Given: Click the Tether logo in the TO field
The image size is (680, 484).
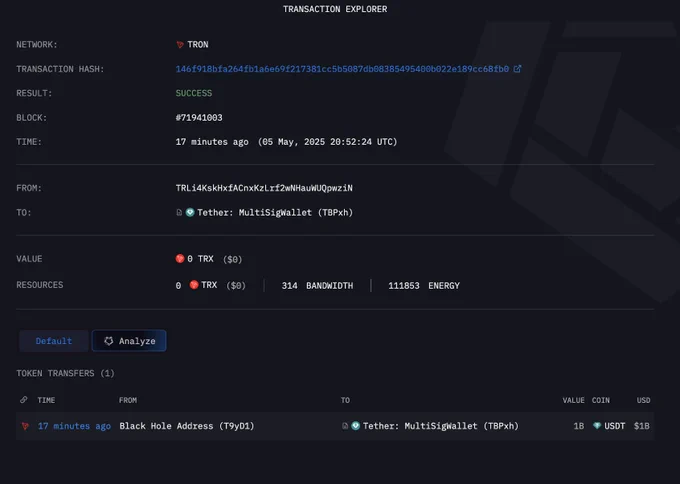Looking at the screenshot, I should pyautogui.click(x=190, y=213).
